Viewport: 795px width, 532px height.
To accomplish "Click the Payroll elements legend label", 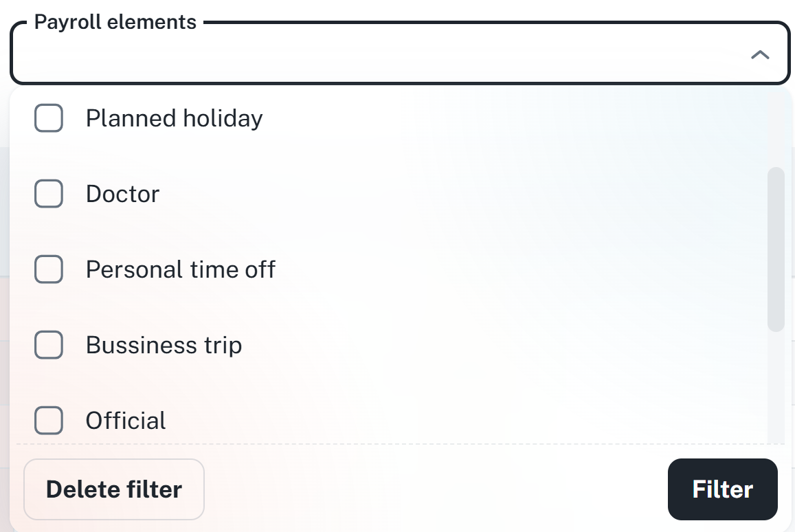I will tap(115, 22).
